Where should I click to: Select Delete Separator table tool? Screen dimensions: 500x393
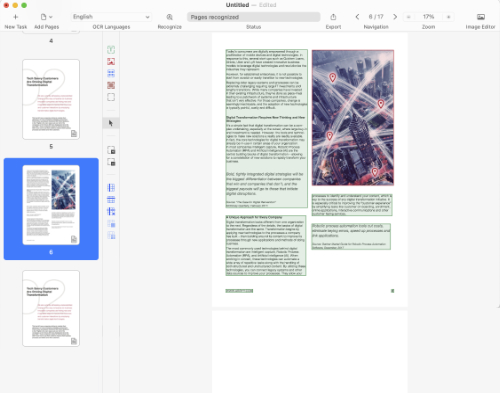pyautogui.click(x=111, y=211)
